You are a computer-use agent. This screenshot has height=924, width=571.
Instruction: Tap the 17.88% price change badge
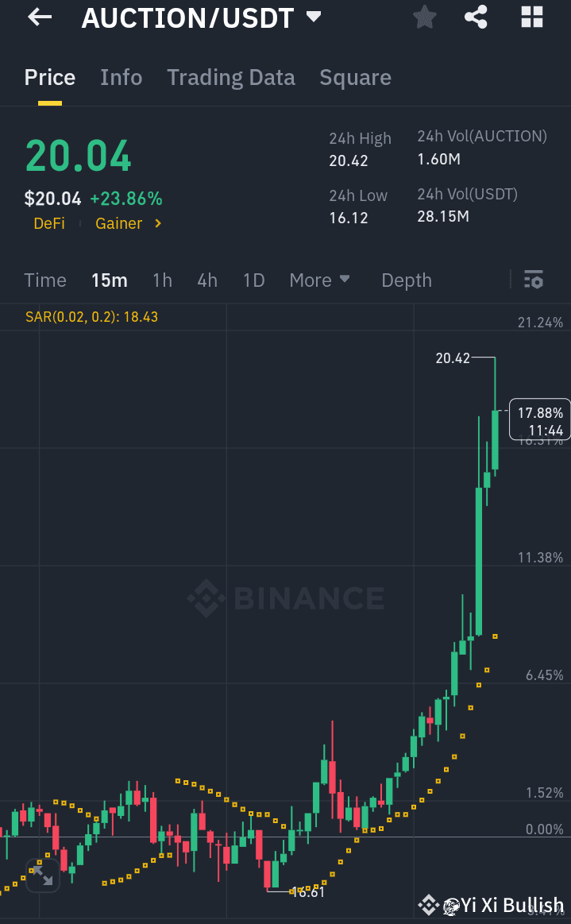[539, 419]
